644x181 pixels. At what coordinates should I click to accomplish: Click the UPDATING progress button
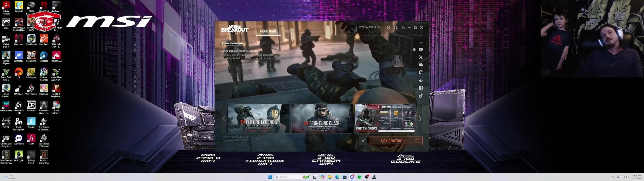(396, 141)
